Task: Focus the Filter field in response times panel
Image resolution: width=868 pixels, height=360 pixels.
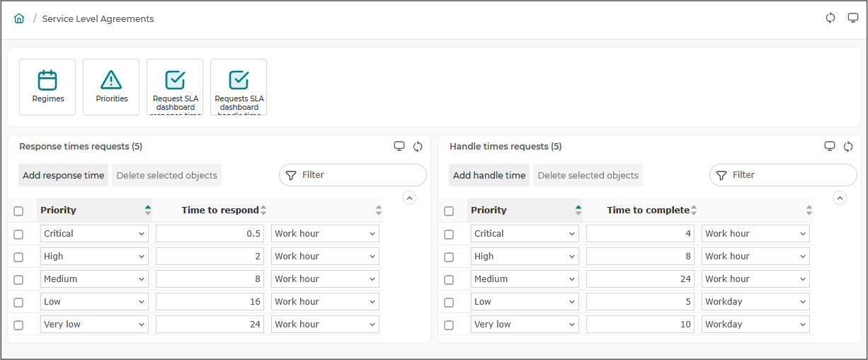Action: point(353,175)
